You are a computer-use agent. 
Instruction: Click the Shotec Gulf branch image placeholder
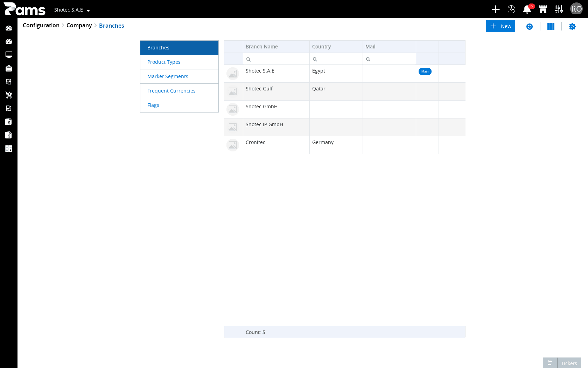pos(233,91)
